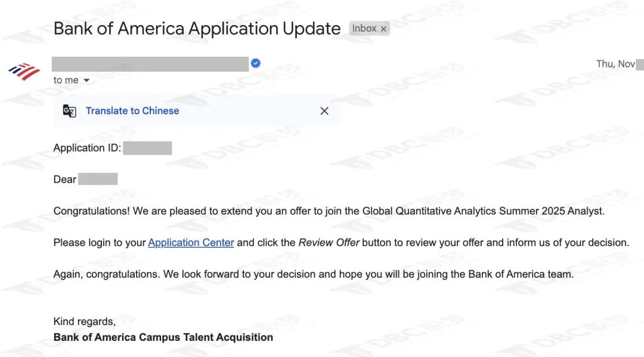The height and width of the screenshot is (357, 644).
Task: Click the "Thu, Nov" email date
Action: pos(615,64)
